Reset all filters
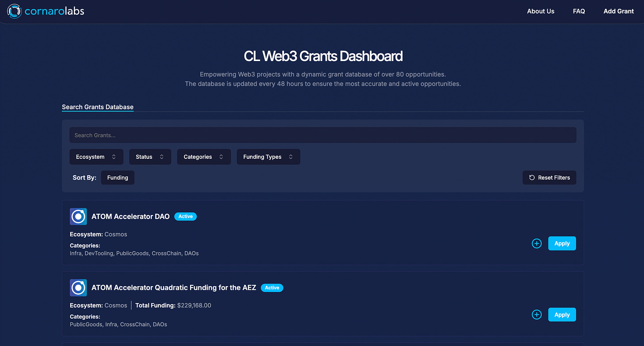 tap(549, 177)
